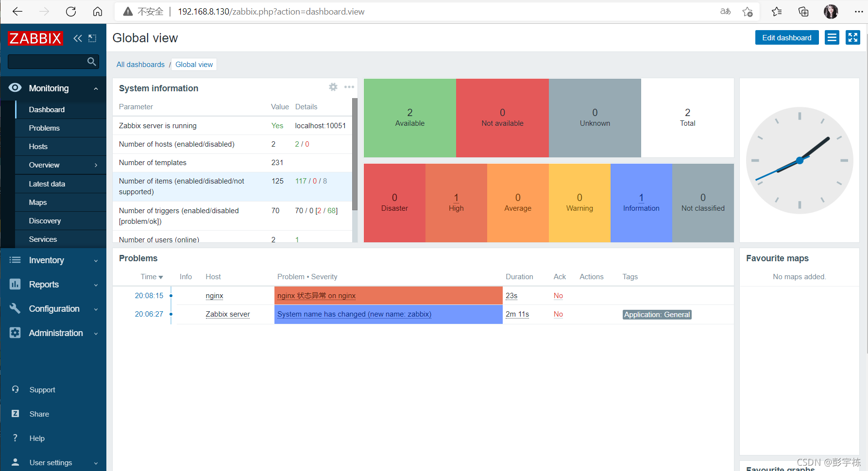
Task: Acknowledge nginx problem via No link
Action: (x=558, y=296)
